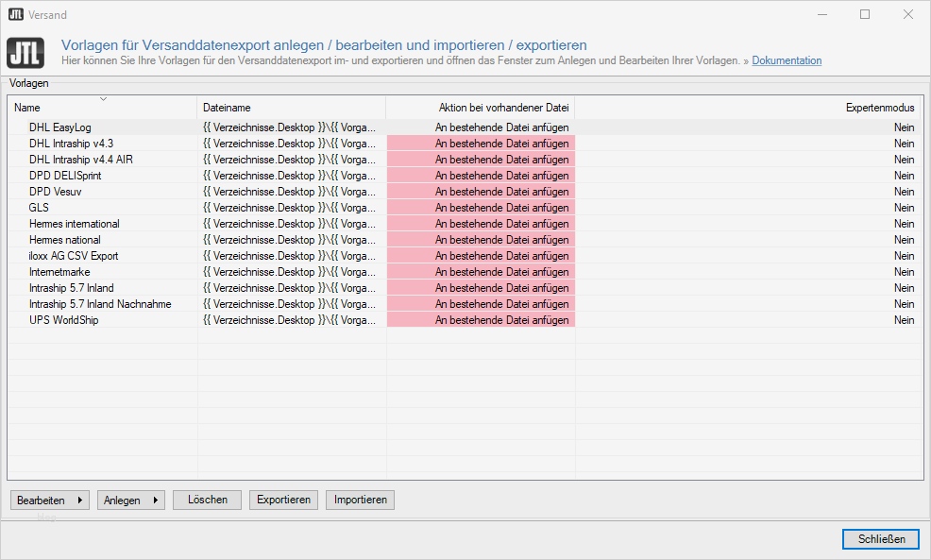Select the Internetmarke template row
The image size is (931, 560).
point(465,271)
